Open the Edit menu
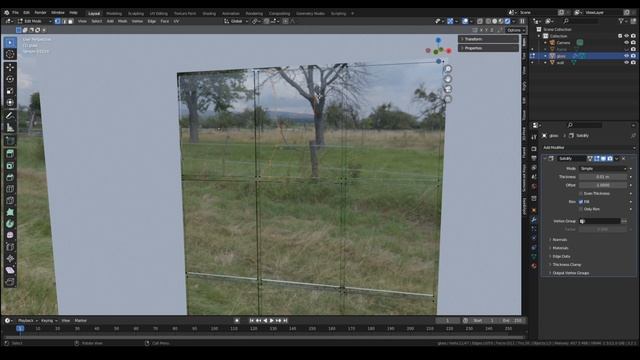This screenshot has height=360, width=640. point(27,13)
